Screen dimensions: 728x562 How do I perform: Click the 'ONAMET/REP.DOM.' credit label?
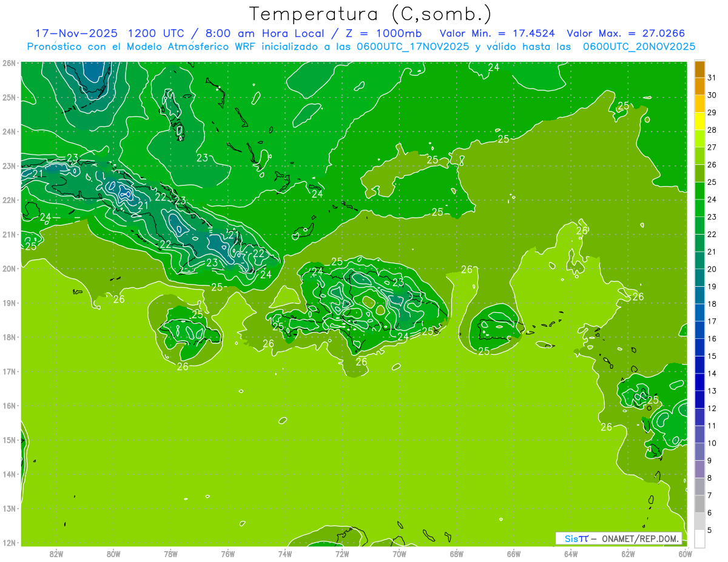coord(640,538)
